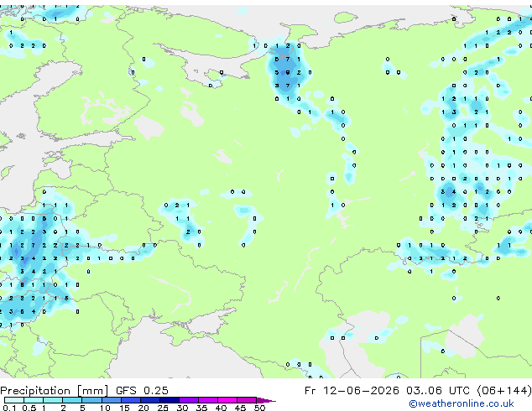Viewport: 532px width, 411px height.
Task: Click the 25–30 mm dark blue swatch
Action: coord(170,400)
